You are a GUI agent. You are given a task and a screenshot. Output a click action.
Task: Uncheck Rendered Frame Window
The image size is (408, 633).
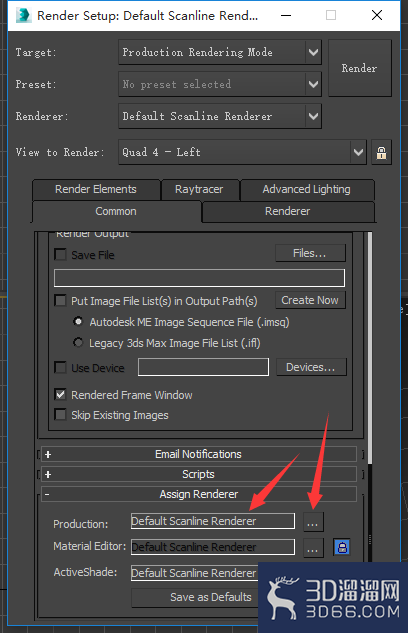click(61, 394)
